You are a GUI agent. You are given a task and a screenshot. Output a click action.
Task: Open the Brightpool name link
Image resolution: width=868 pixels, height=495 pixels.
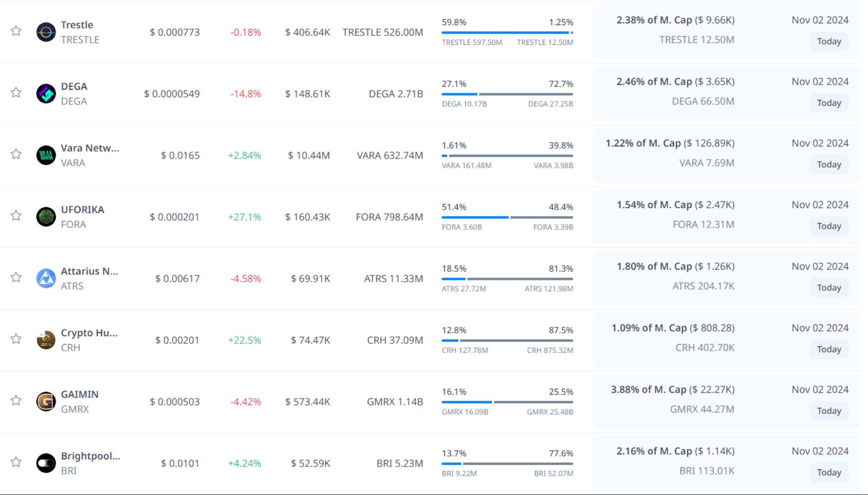click(x=91, y=456)
